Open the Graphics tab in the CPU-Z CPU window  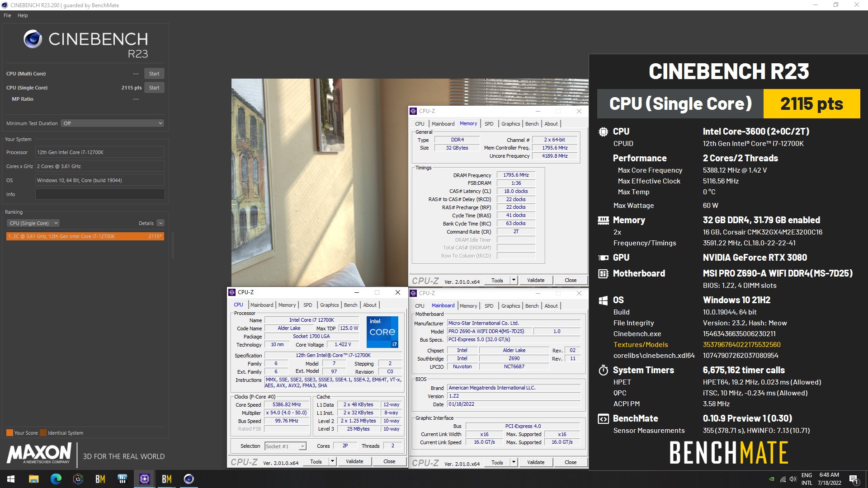point(329,305)
